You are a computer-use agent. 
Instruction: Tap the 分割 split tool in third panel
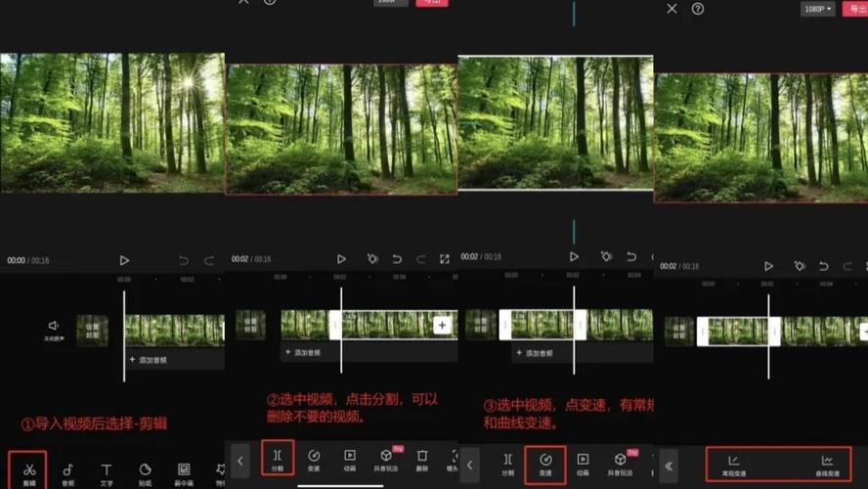[x=507, y=465]
